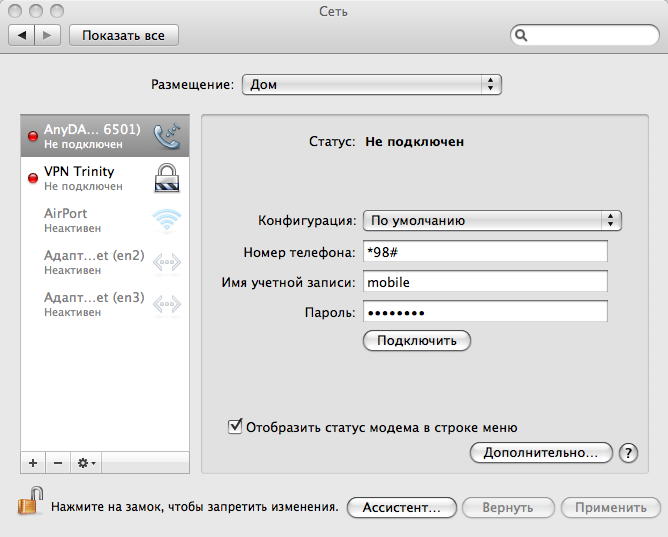Launch the Ассистент assistant
Screen dimensions: 668x537
(x=401, y=507)
